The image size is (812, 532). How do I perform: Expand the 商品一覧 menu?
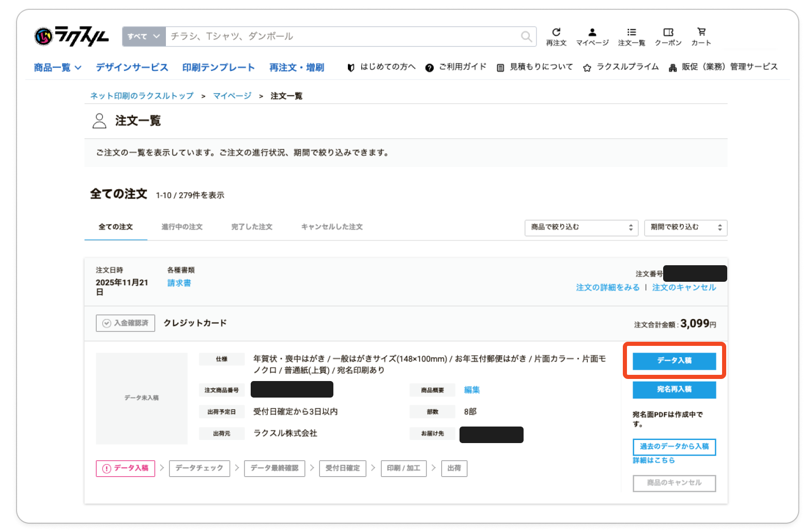tap(57, 68)
